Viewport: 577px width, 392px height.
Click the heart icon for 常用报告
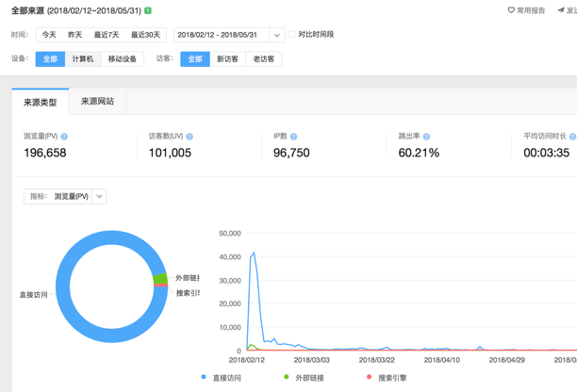511,10
